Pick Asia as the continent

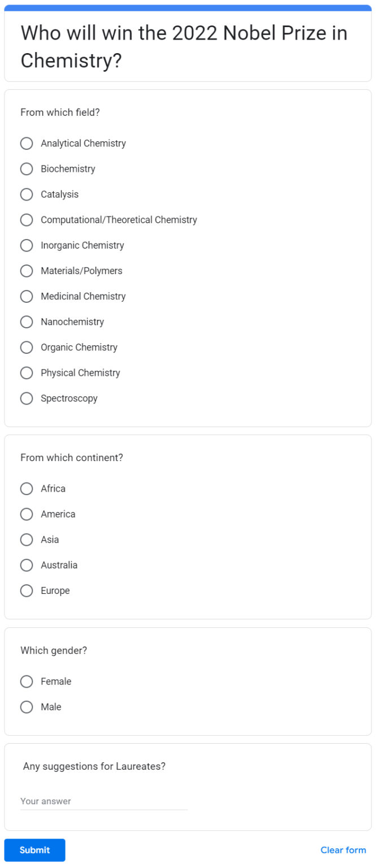point(27,539)
